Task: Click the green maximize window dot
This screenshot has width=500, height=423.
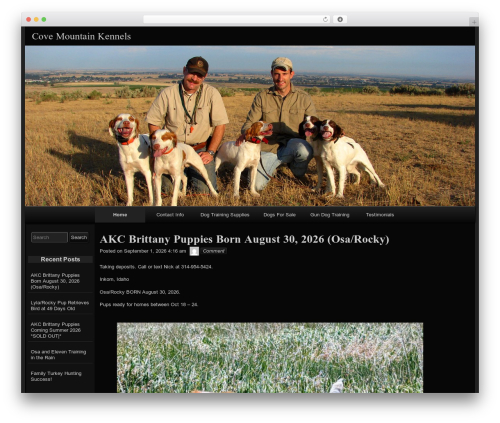Action: click(44, 19)
